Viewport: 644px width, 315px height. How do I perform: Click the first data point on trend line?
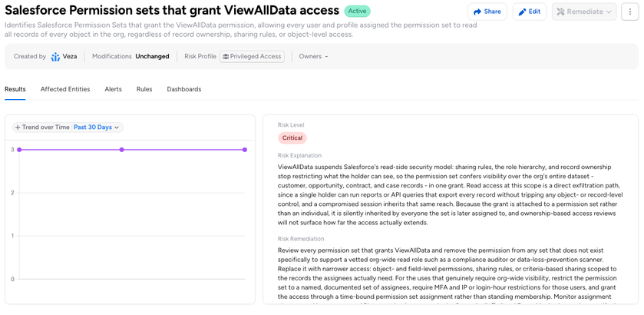pos(19,150)
